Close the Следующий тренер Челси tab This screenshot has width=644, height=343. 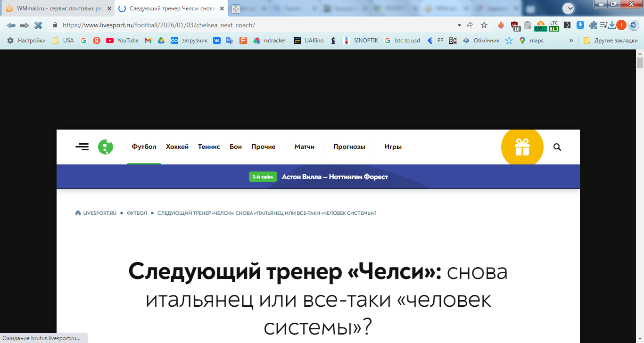pos(222,8)
